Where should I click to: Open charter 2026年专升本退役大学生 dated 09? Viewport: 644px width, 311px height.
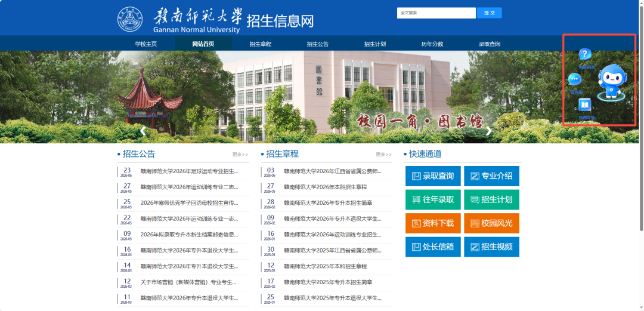point(333,218)
